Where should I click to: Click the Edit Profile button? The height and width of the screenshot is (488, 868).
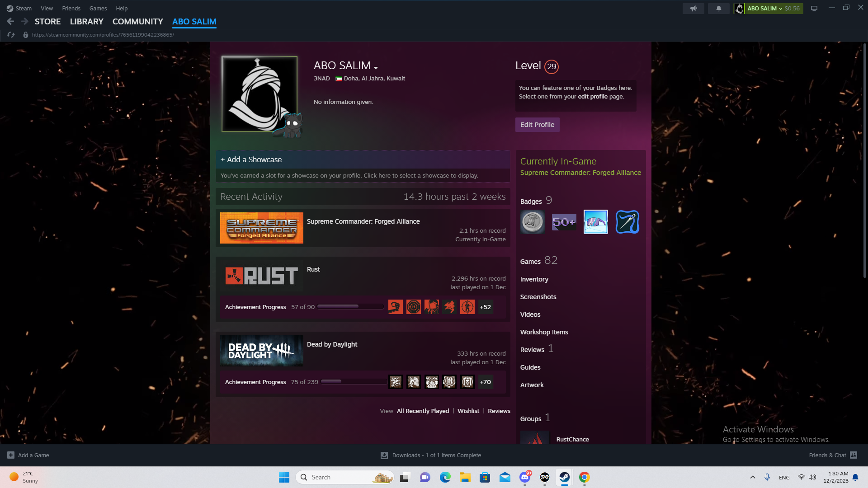(538, 125)
